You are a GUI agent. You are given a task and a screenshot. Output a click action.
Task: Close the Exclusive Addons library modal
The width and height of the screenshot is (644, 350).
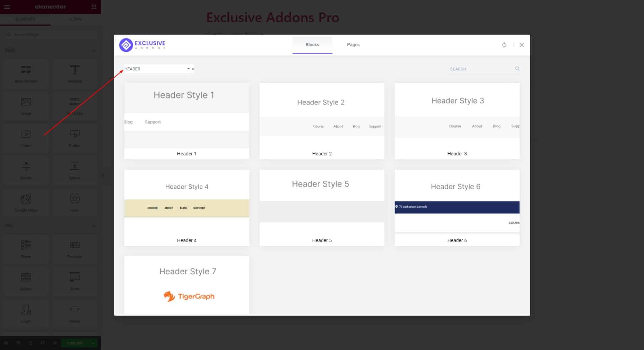[x=522, y=45]
